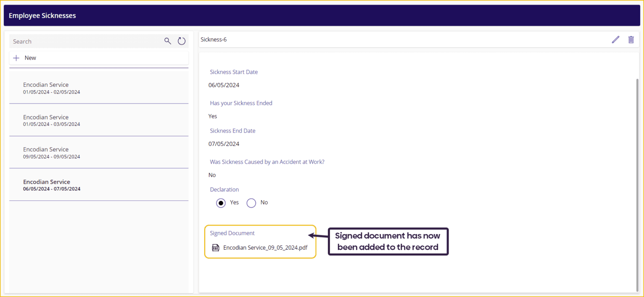This screenshot has height=297, width=644.
Task: Click the Sickness End Date value 07/05/2024
Action: coord(223,143)
